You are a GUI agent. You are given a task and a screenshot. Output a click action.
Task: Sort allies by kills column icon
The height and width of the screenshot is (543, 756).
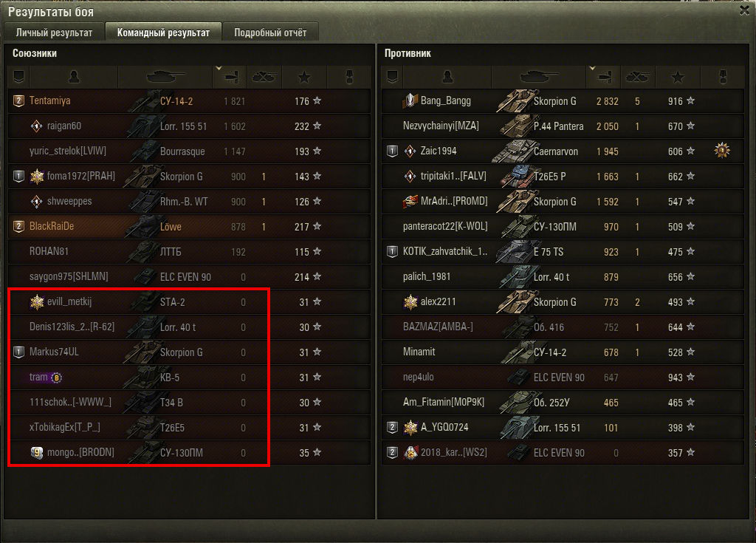click(x=264, y=77)
